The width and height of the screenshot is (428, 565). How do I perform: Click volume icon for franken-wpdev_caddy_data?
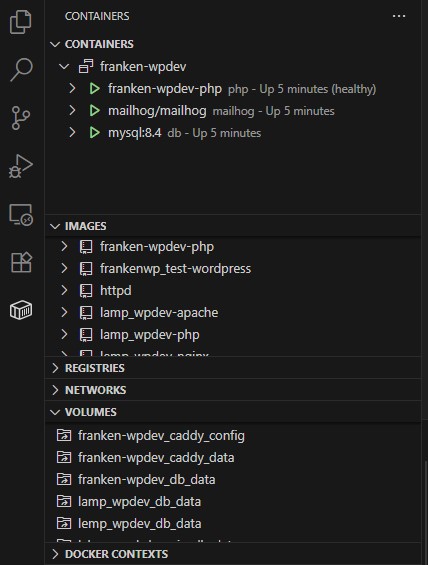click(x=64, y=457)
